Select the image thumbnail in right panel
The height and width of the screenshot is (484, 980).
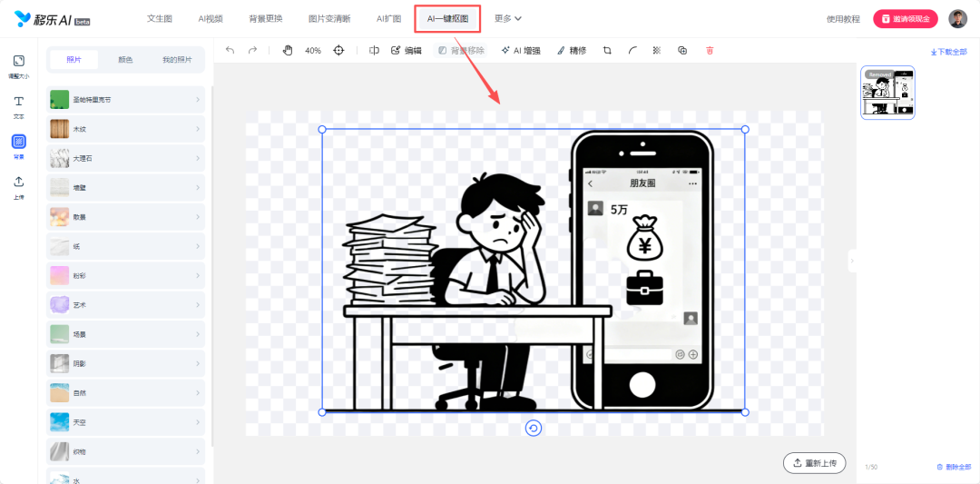coord(887,93)
